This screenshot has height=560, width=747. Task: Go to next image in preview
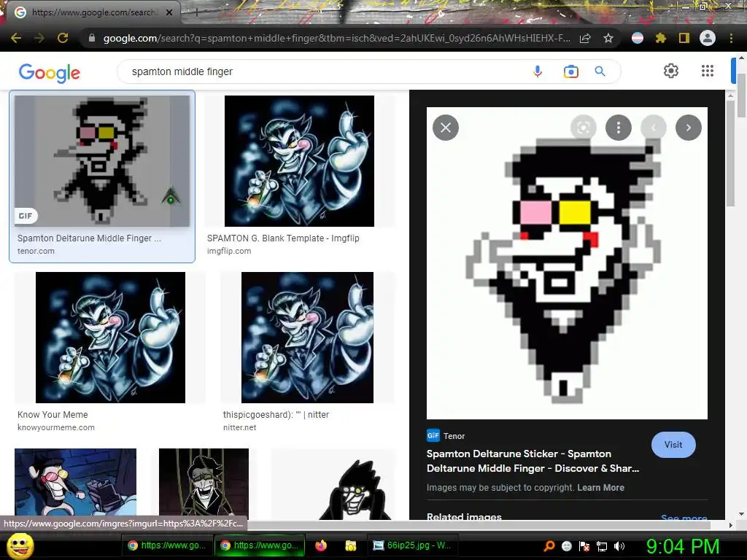(x=689, y=128)
